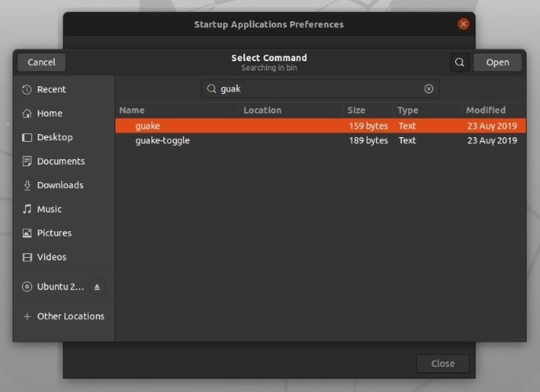540x392 pixels.
Task: Browse the Music folder
Action: point(49,209)
